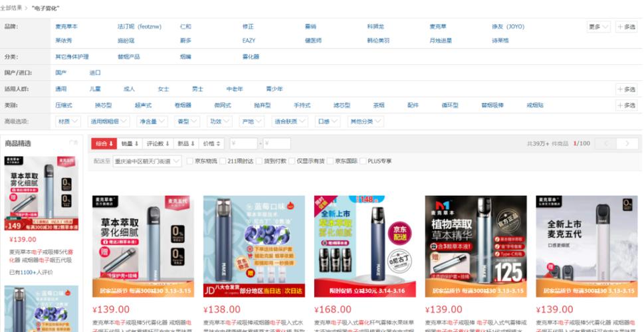Screen dimensions: 644x332
Task: Click the ¥138.00 price text
Action: click(222, 309)
